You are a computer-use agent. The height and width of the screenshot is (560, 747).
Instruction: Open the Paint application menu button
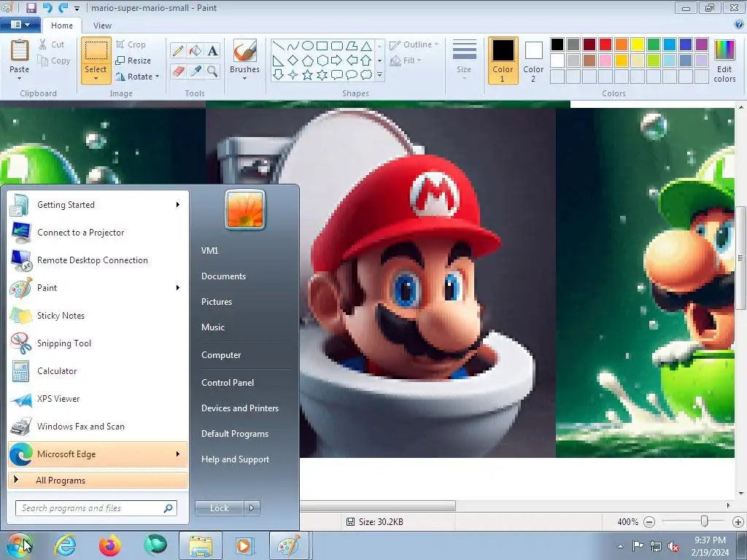(x=20, y=25)
